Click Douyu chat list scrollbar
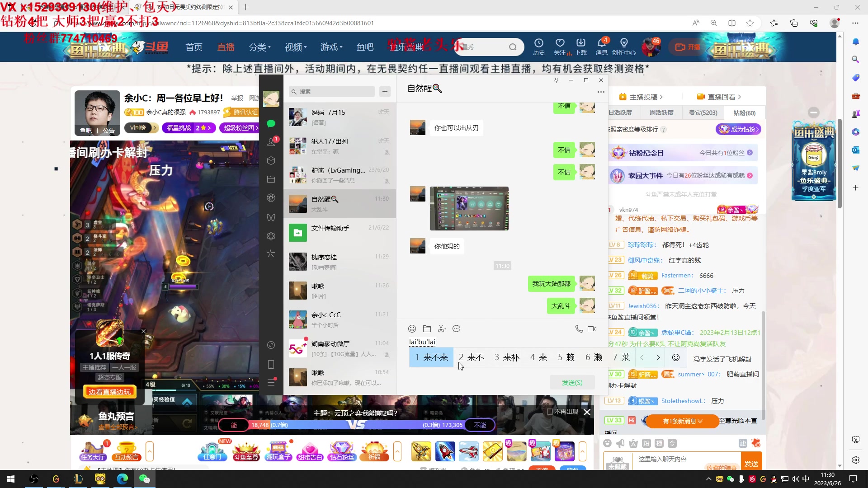Screen dimensions: 868x488 763,366
